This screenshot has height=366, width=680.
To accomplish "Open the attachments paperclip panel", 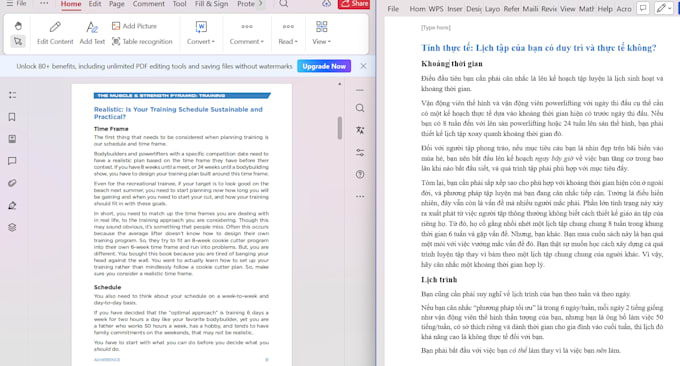I will (12, 183).
